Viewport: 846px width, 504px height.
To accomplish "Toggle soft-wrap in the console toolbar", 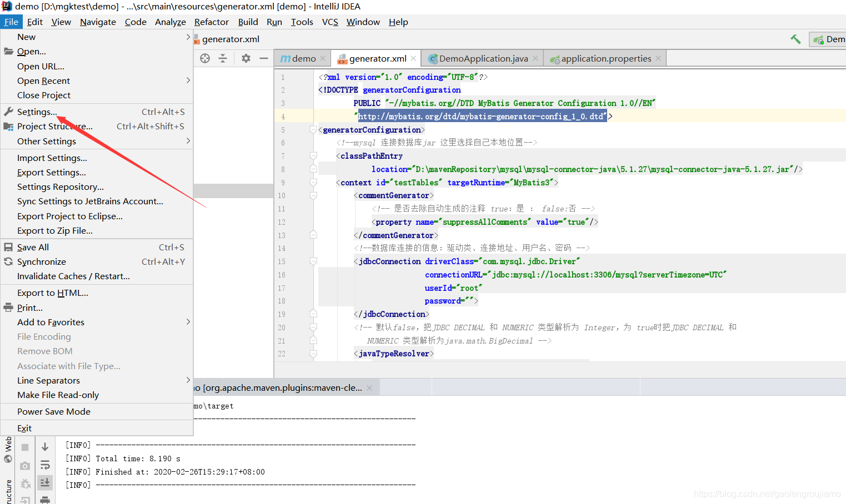I will [45, 465].
